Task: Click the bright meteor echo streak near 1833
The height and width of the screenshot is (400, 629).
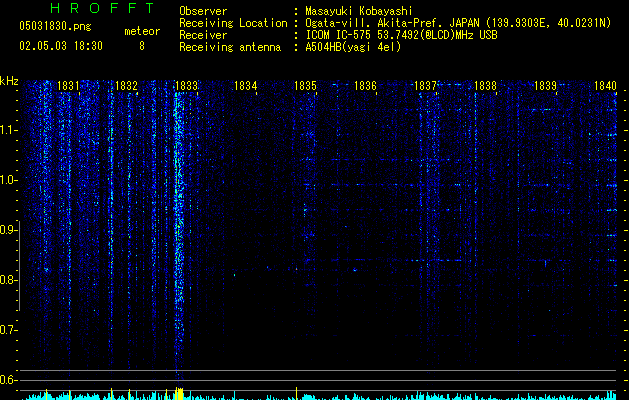Action: coord(179,233)
